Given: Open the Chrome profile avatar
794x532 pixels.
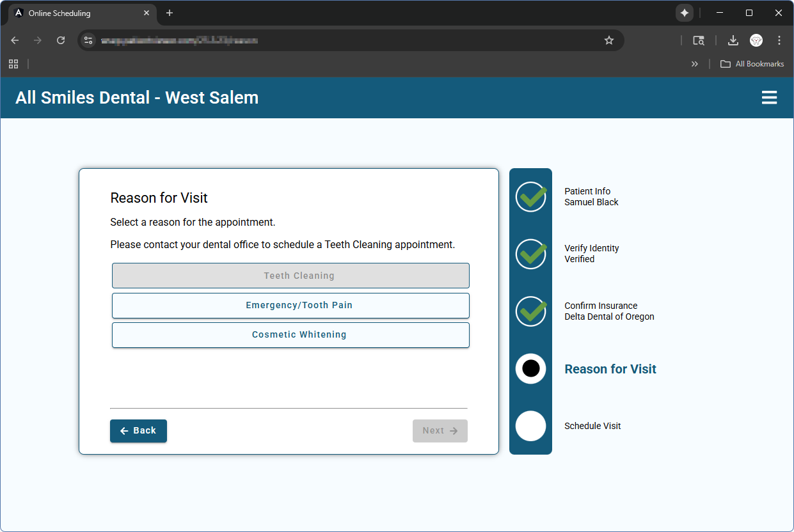Looking at the screenshot, I should click(756, 40).
